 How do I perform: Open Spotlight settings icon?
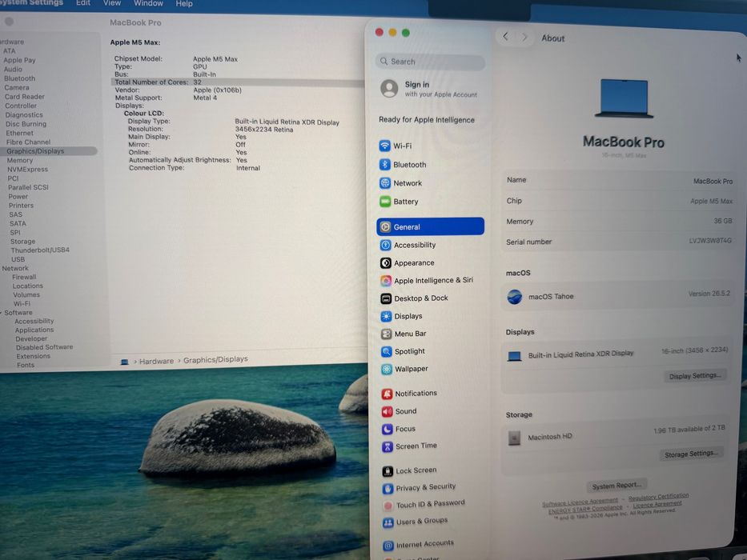387,352
